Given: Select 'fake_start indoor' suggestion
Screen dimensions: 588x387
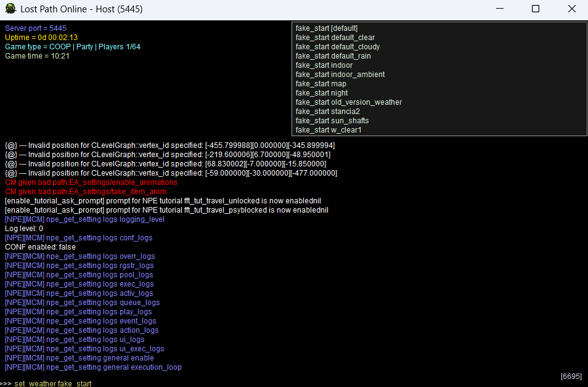Looking at the screenshot, I should click(x=324, y=65).
